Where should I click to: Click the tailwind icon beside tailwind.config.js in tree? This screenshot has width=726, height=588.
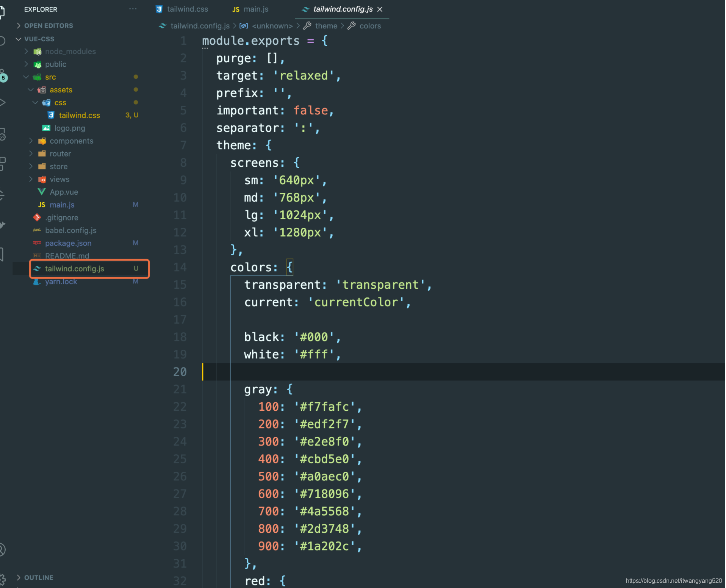point(37,269)
